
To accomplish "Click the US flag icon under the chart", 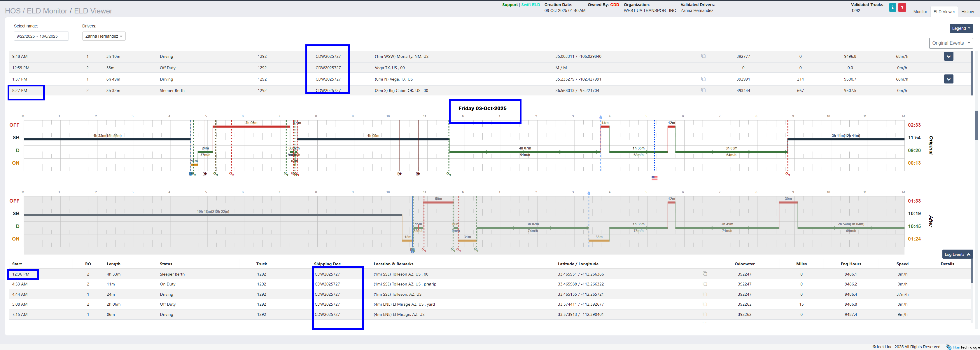I will point(654,178).
